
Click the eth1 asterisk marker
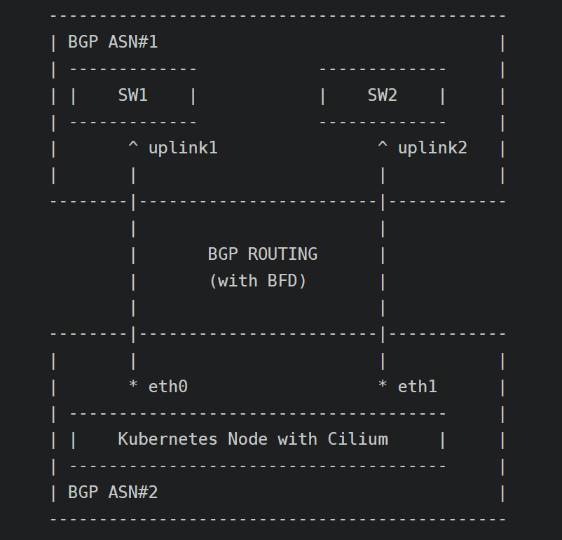tap(382, 384)
